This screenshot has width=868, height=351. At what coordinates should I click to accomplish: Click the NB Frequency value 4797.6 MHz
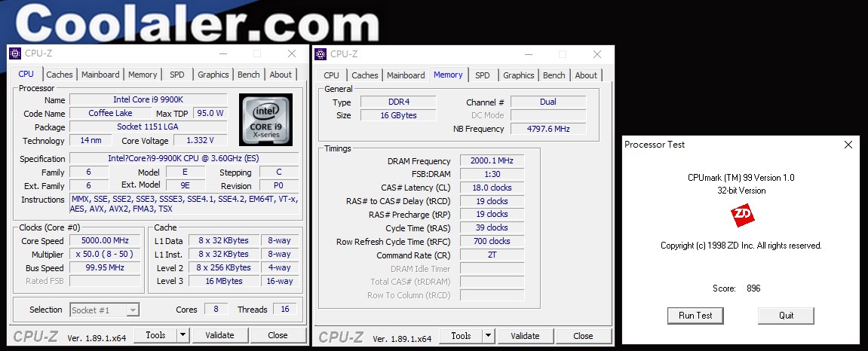point(548,129)
